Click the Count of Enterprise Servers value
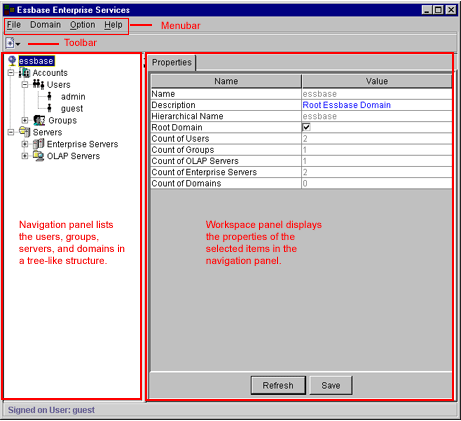Image resolution: width=461 pixels, height=421 pixels. (x=377, y=172)
